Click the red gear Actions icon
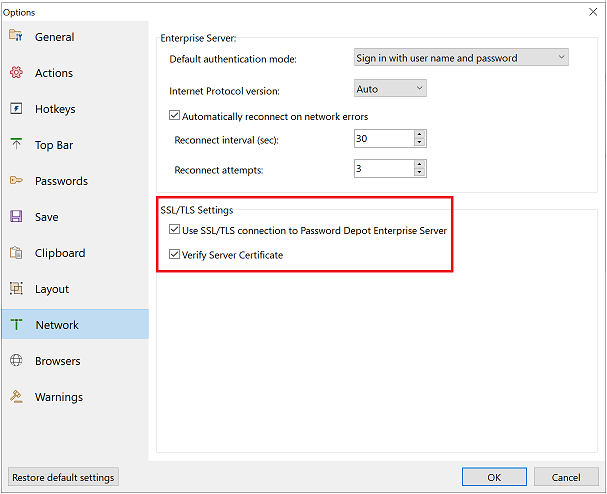This screenshot has height=494, width=607. pyautogui.click(x=16, y=72)
